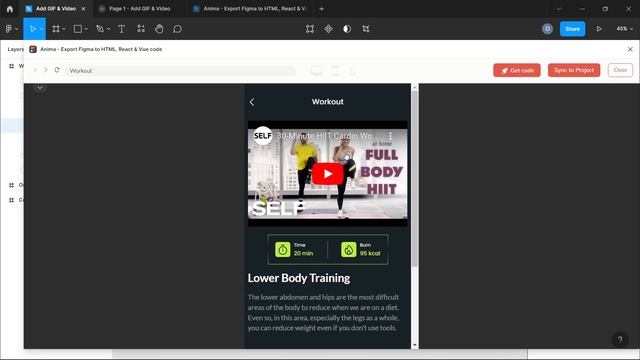Open the Figma main menu icon
This screenshot has width=640, height=360.
[9, 29]
